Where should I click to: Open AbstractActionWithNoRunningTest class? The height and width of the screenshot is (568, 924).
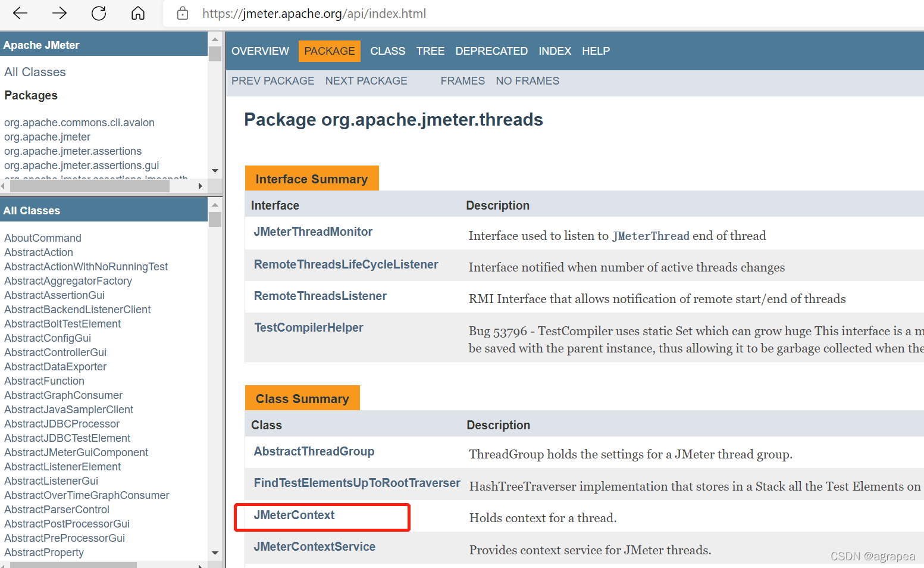[86, 267]
